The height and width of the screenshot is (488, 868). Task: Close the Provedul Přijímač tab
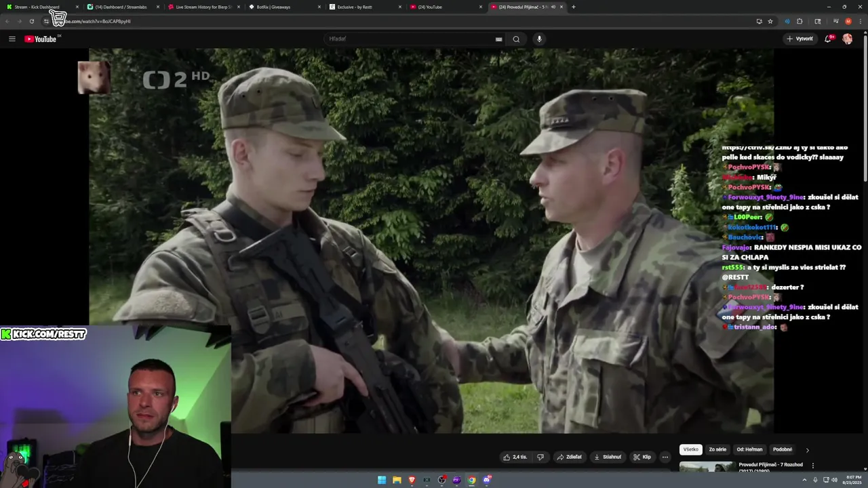coord(561,7)
